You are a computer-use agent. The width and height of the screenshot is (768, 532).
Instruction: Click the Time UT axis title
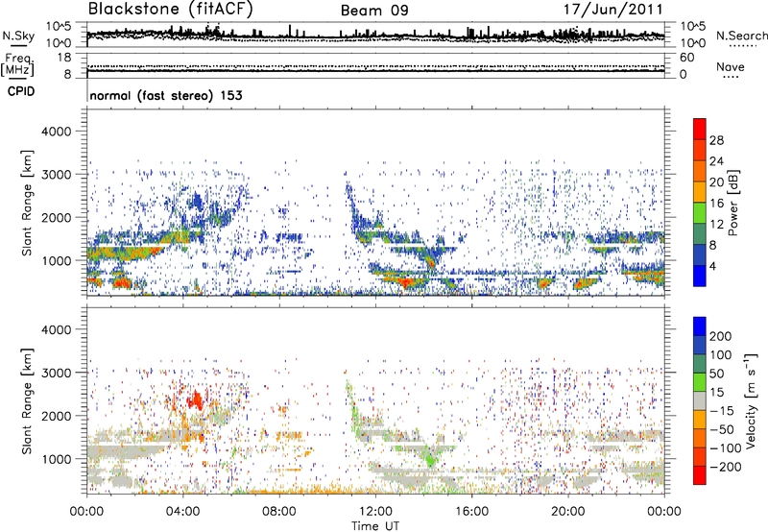(x=375, y=526)
